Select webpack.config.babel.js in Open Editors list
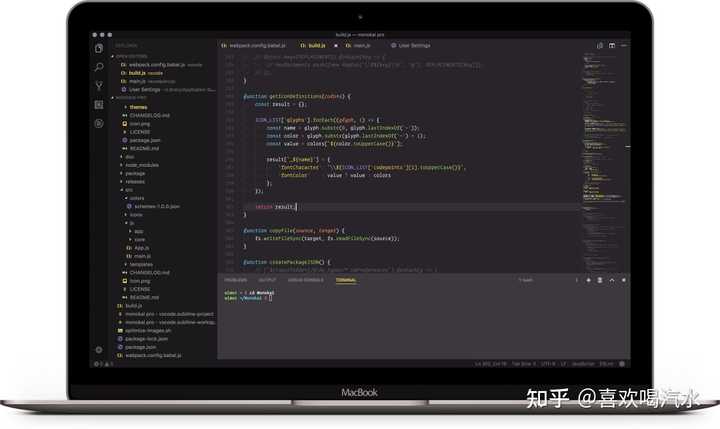 tap(161, 65)
